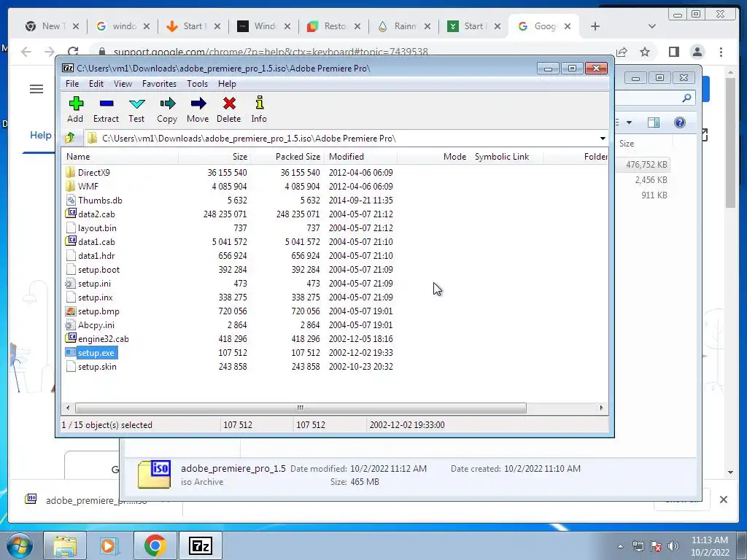Viewport: 747px width, 560px height.
Task: Show hidden system tray icons
Action: point(620,546)
